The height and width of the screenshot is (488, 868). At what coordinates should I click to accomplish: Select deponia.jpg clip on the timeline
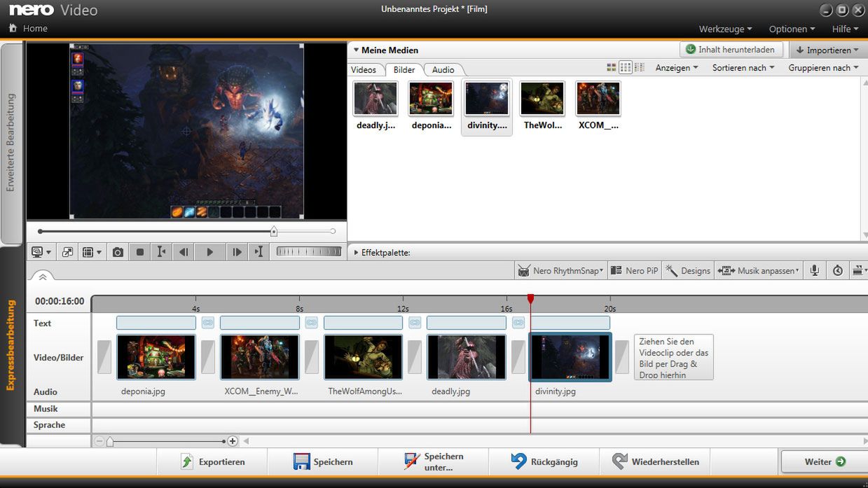(x=156, y=357)
